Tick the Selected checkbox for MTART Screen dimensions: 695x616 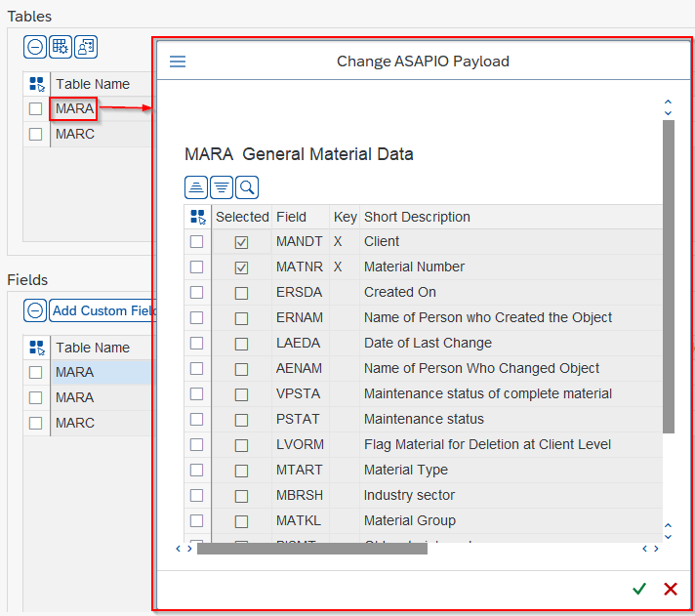[241, 471]
